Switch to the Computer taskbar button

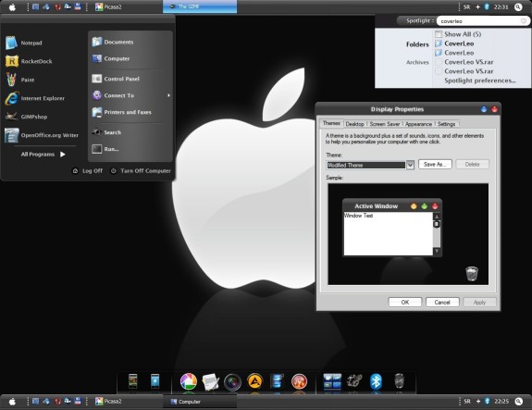click(x=200, y=402)
